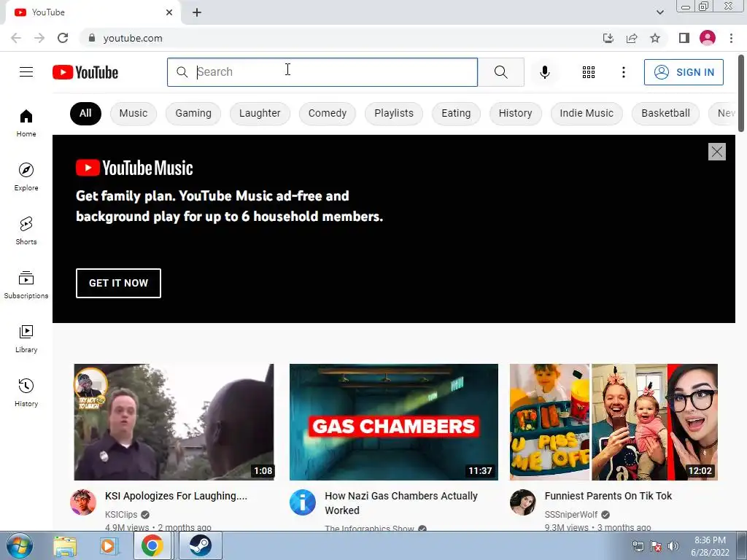Activate voice search microphone

click(x=544, y=72)
